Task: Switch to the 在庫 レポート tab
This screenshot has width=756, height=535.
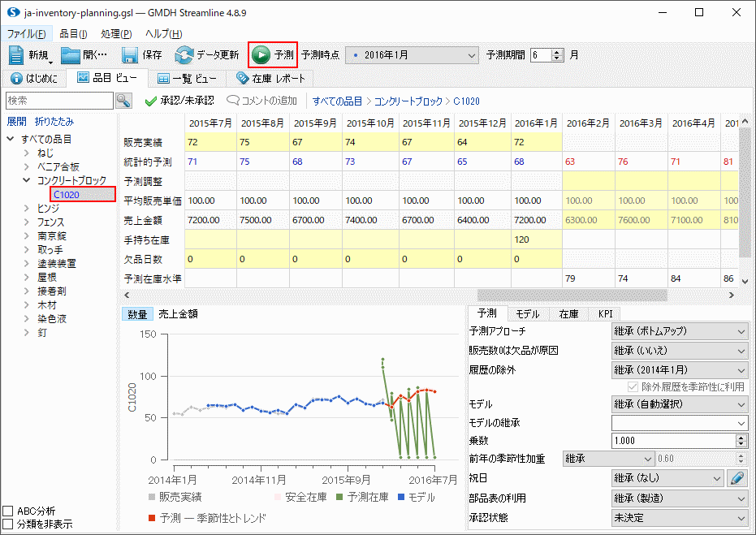Action: [270, 79]
